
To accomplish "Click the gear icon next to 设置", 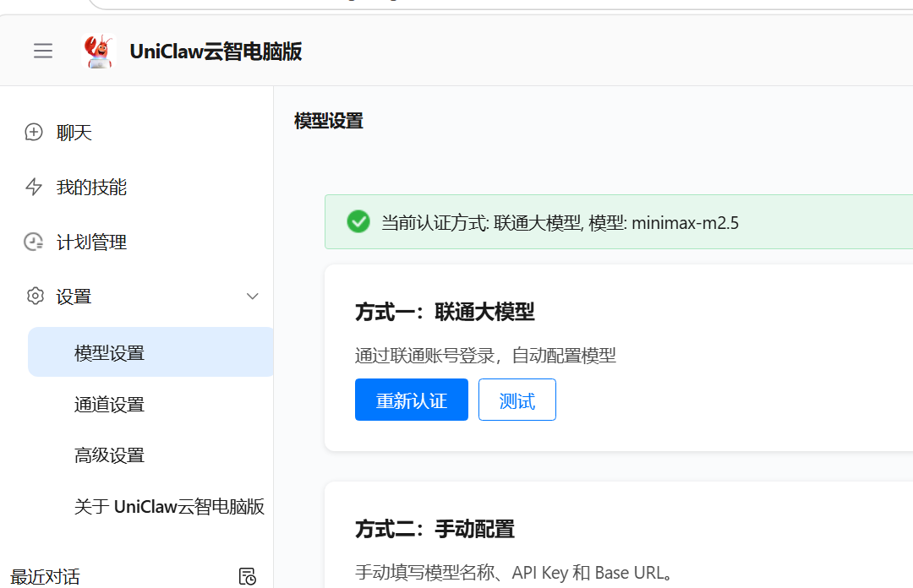I will click(35, 296).
